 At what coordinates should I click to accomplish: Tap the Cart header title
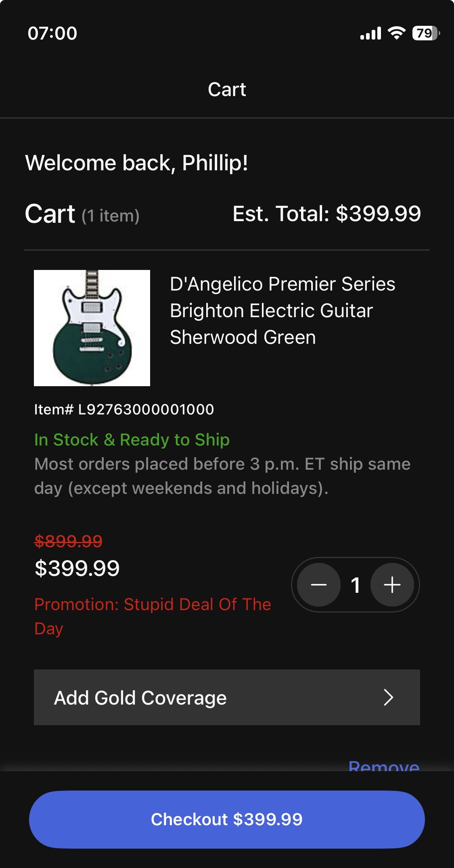pyautogui.click(x=227, y=89)
